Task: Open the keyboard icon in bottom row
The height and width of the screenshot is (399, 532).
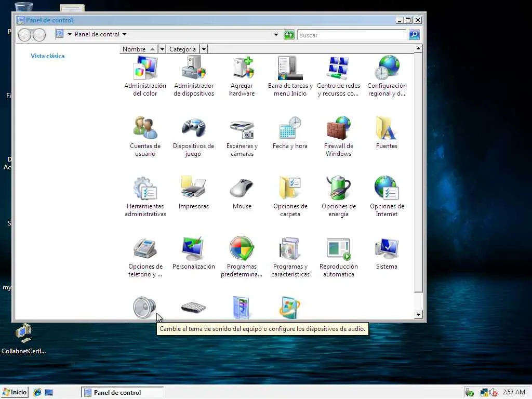Action: [x=193, y=308]
